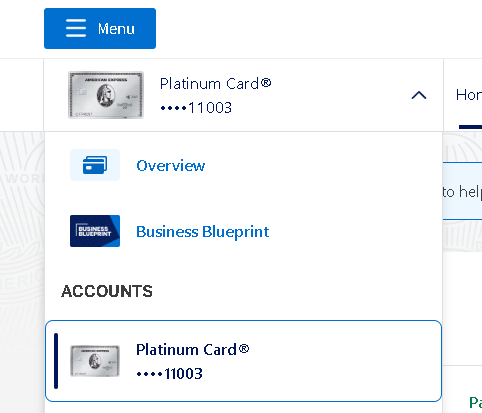Open the Overview cards icon
The width and height of the screenshot is (482, 413).
(95, 165)
